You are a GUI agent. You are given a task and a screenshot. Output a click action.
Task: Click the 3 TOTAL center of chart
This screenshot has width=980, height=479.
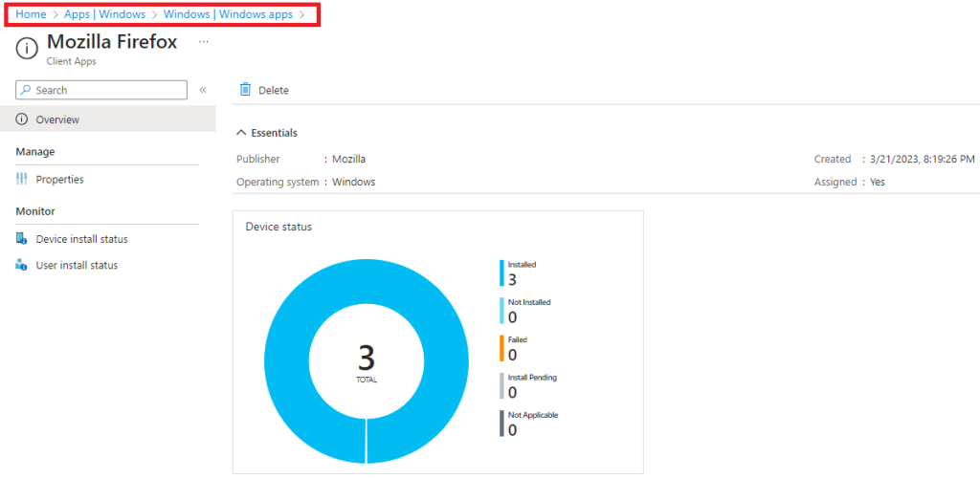(367, 363)
